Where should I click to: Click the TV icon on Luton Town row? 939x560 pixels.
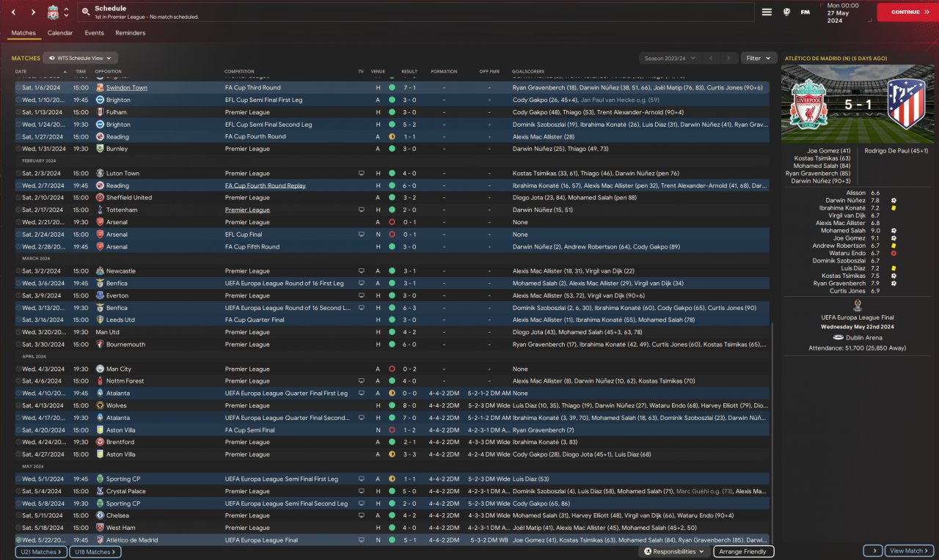pos(361,173)
